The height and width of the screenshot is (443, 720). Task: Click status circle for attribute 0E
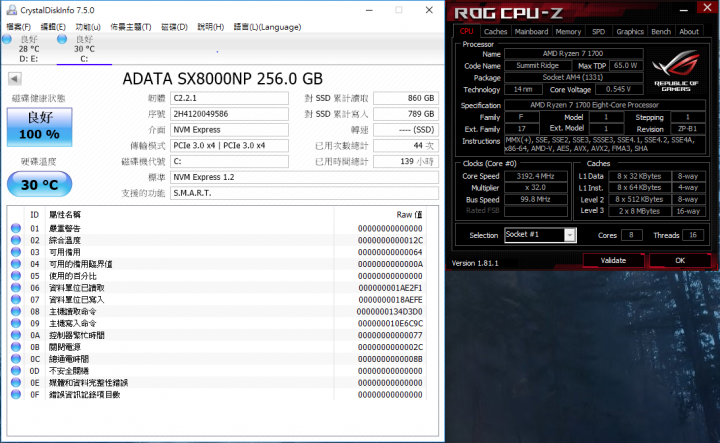pos(16,383)
